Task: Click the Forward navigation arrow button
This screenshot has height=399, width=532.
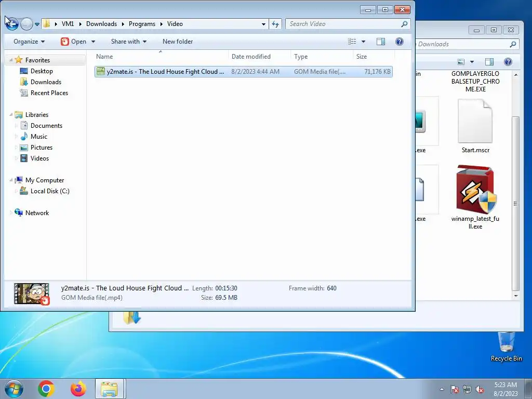Action: pyautogui.click(x=26, y=24)
